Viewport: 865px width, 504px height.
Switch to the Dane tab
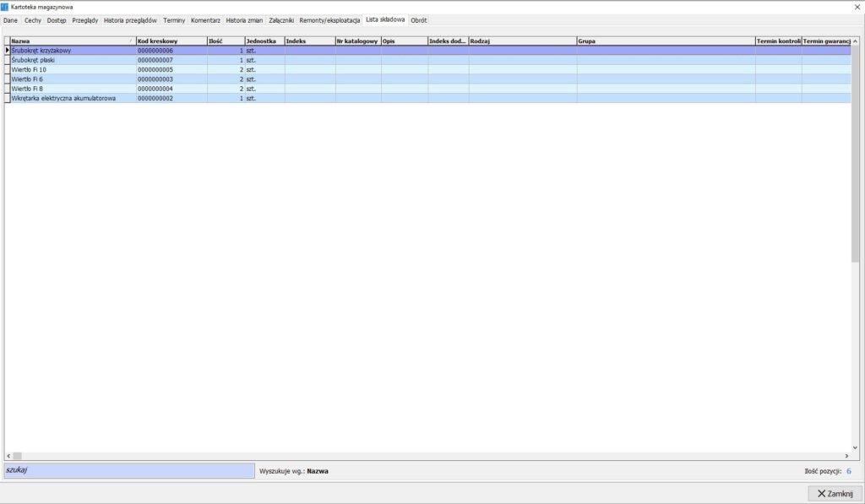(x=10, y=19)
